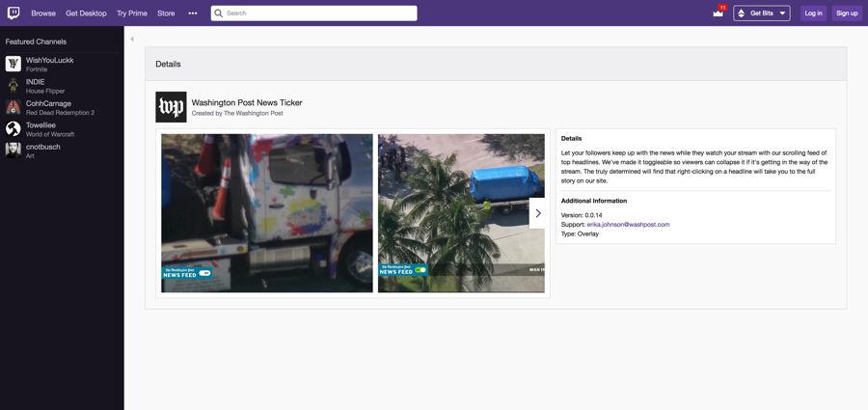Image resolution: width=868 pixels, height=410 pixels.
Task: Toggle News Feed switch in second screenshot
Action: 420,270
